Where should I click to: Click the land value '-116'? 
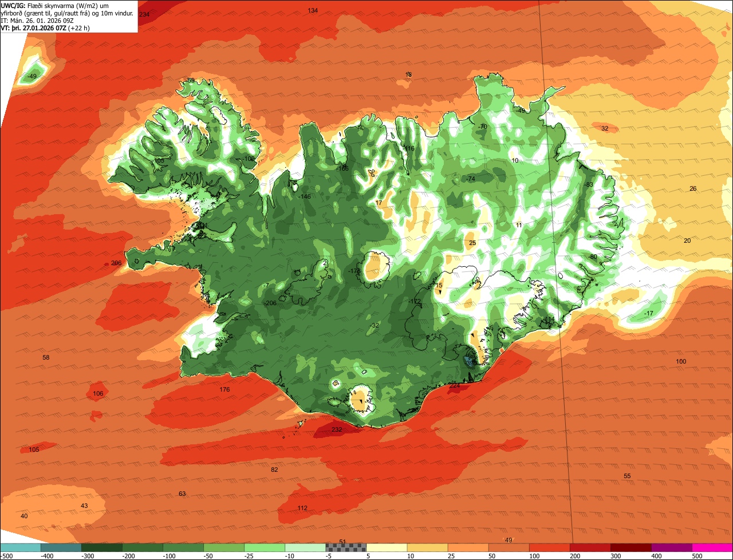[x=408, y=149]
